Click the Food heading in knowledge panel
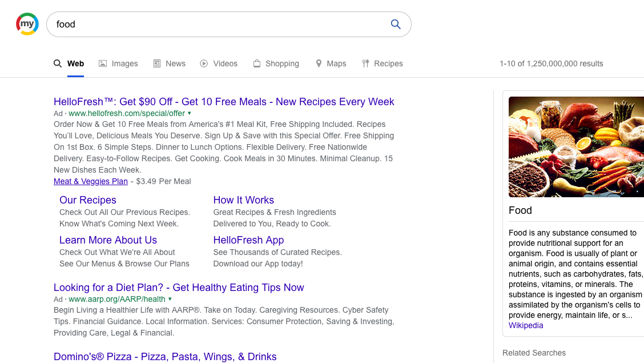644x363 pixels. [520, 210]
